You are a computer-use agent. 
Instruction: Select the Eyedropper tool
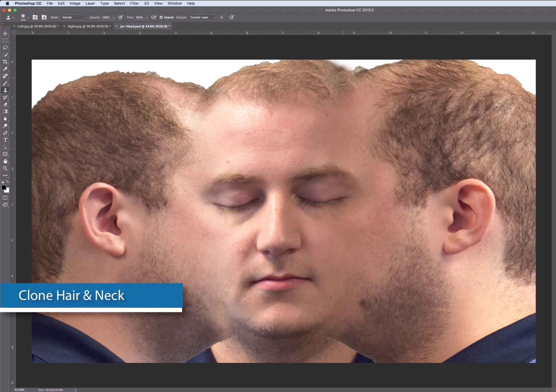click(x=5, y=69)
